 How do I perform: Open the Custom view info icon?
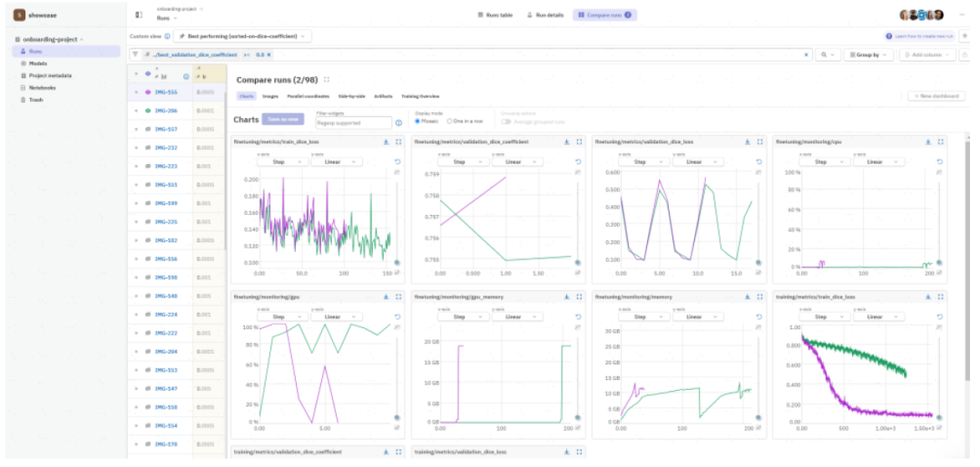[x=167, y=36]
